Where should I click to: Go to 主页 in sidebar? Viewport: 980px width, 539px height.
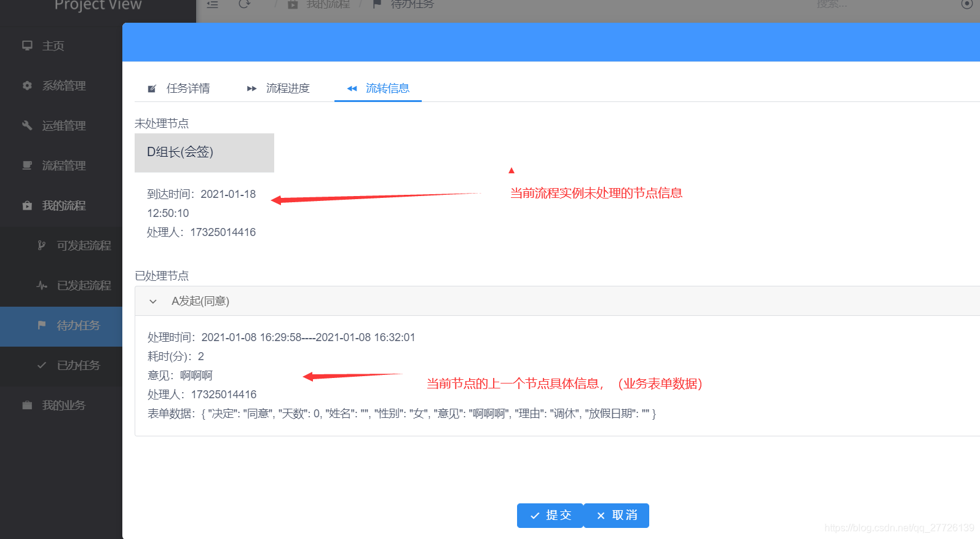pyautogui.click(x=61, y=46)
